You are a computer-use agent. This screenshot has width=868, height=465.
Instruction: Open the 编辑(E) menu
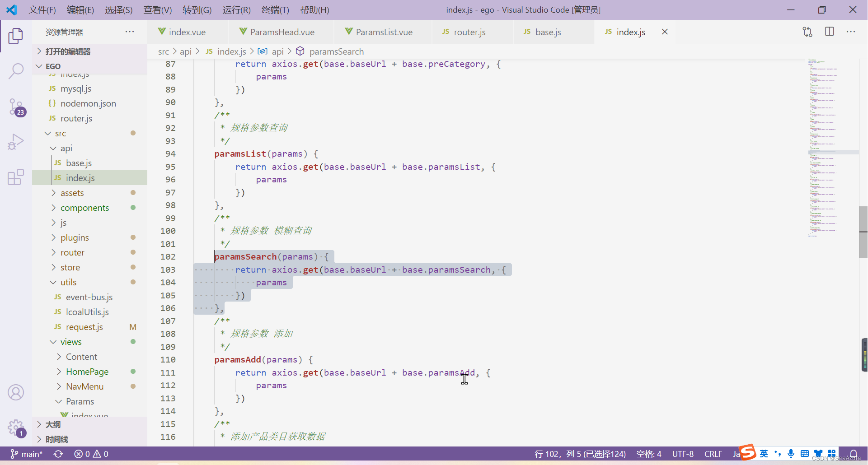[x=80, y=10]
